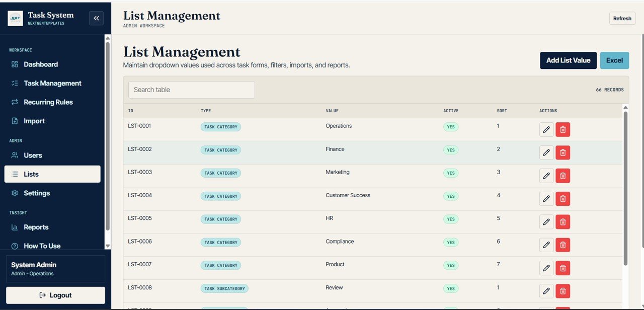This screenshot has height=310, width=644.
Task: Edit the LST-0002 Finance row
Action: tap(546, 152)
